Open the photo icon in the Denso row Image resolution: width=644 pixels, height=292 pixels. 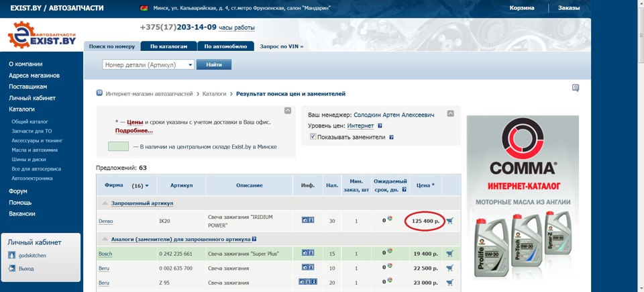click(x=305, y=220)
